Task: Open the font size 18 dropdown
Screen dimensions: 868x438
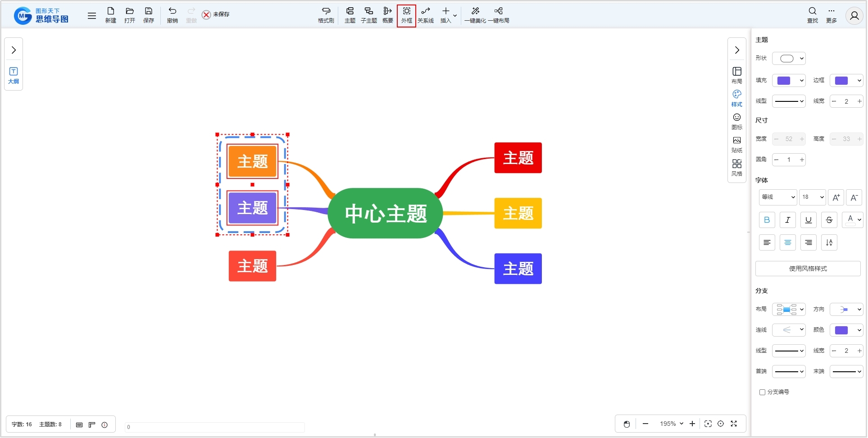Action: (812, 197)
